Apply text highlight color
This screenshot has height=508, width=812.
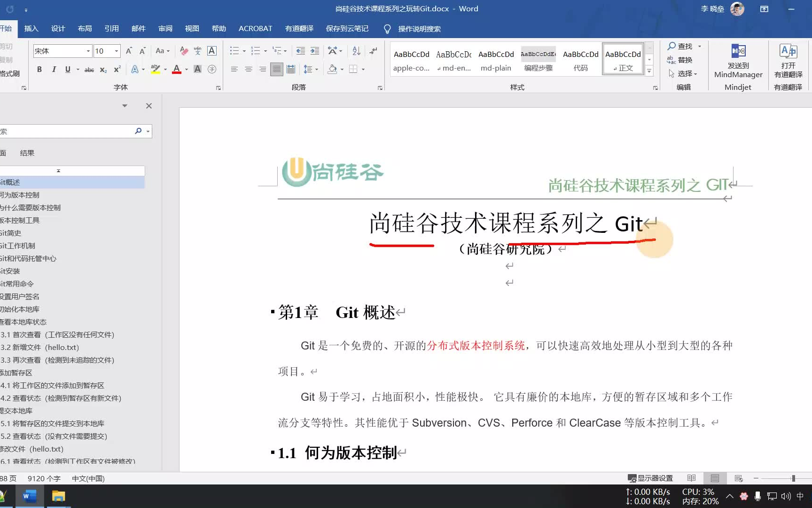[x=156, y=69]
